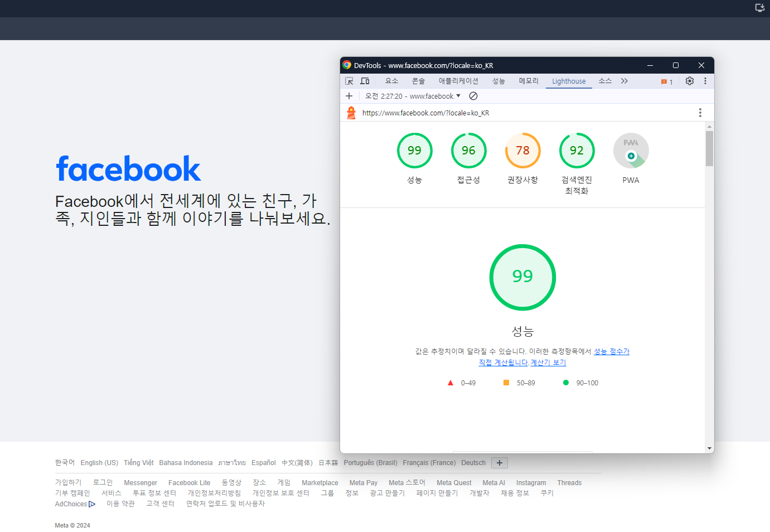Clear all Lighthouse reports icon
This screenshot has width=770, height=532.
point(473,96)
